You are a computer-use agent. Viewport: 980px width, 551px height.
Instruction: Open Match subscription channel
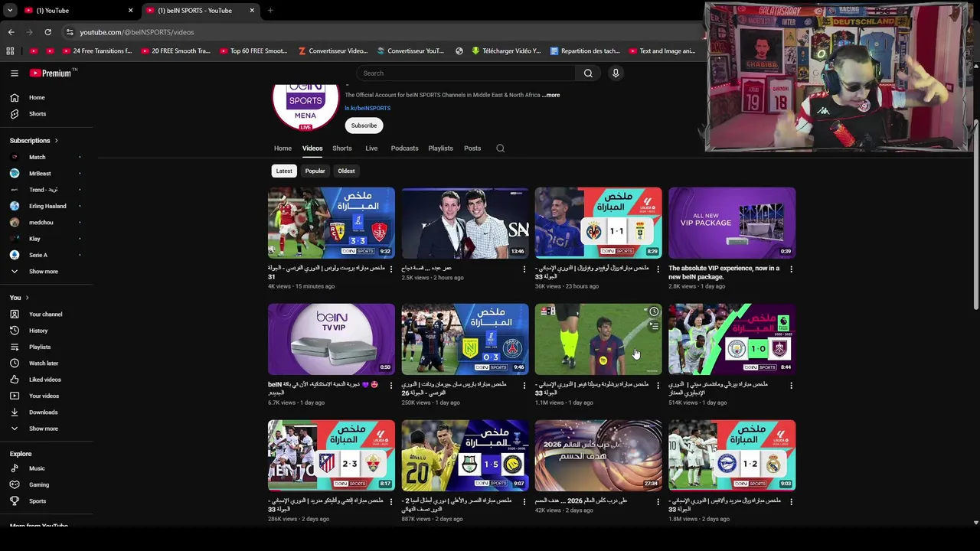(x=37, y=157)
